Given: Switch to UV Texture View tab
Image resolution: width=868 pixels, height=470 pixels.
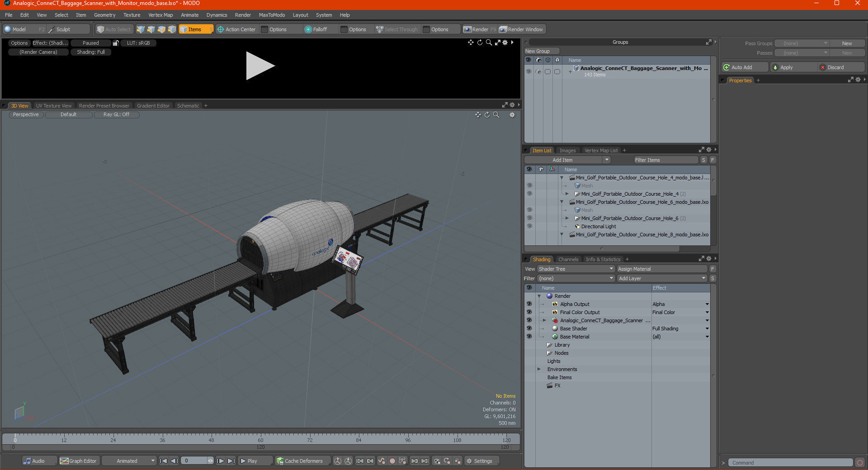Looking at the screenshot, I should [54, 106].
